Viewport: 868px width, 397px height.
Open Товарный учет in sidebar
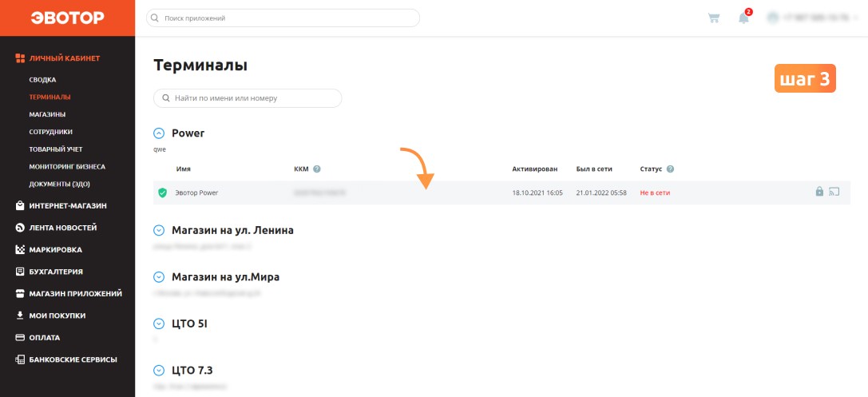point(56,149)
